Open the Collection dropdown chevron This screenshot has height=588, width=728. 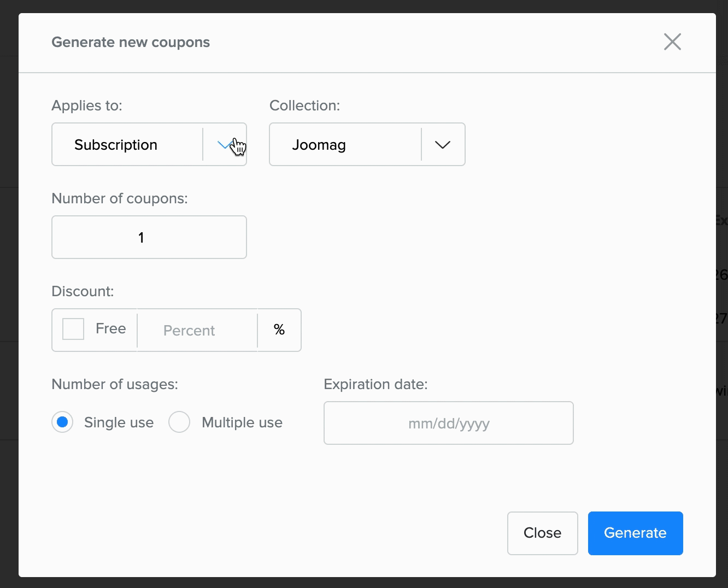[443, 145]
